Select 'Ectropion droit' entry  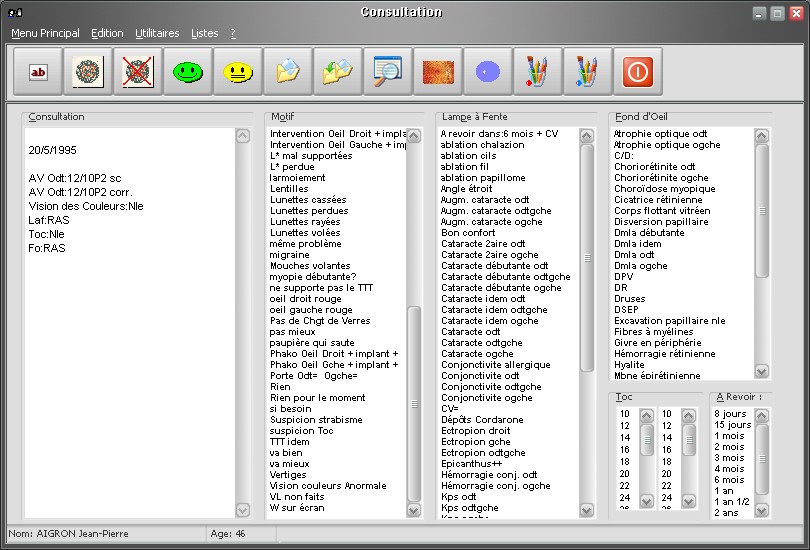coord(475,431)
